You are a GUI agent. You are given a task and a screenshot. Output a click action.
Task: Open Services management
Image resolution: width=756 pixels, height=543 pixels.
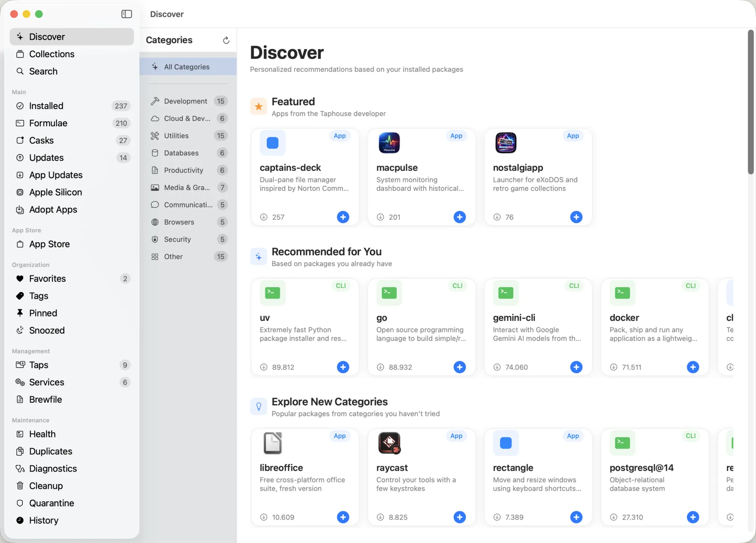click(72, 382)
